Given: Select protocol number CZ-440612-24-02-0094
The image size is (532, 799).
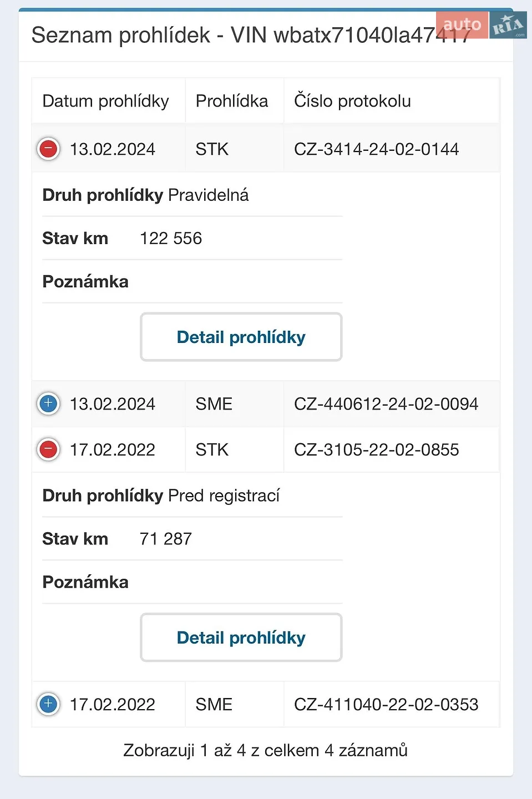Looking at the screenshot, I should pyautogui.click(x=386, y=404).
